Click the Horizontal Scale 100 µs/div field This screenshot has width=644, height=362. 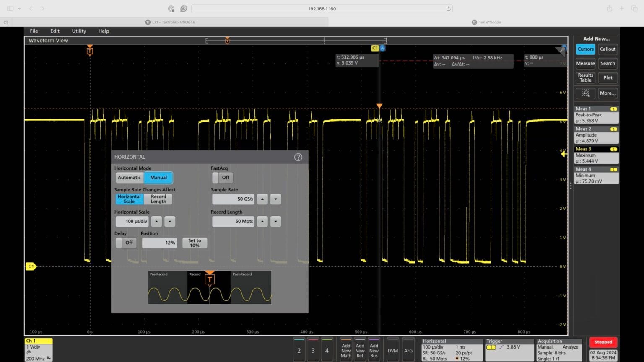132,221
